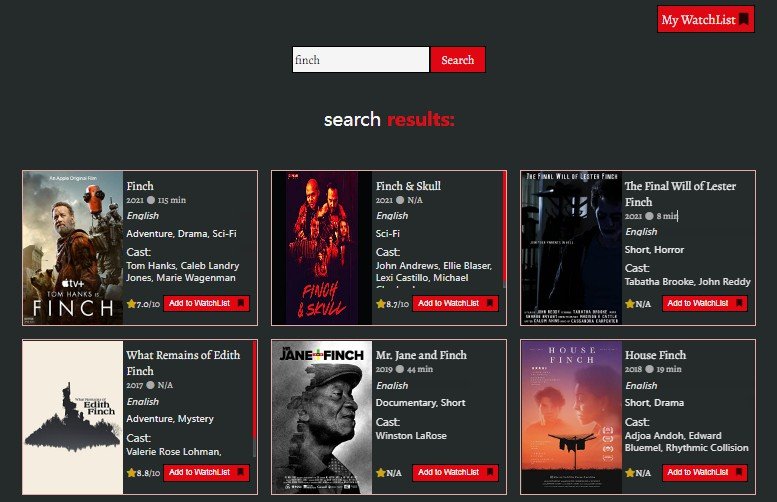Click the What Remains of Edith Finch card scrollbar

tap(255, 398)
